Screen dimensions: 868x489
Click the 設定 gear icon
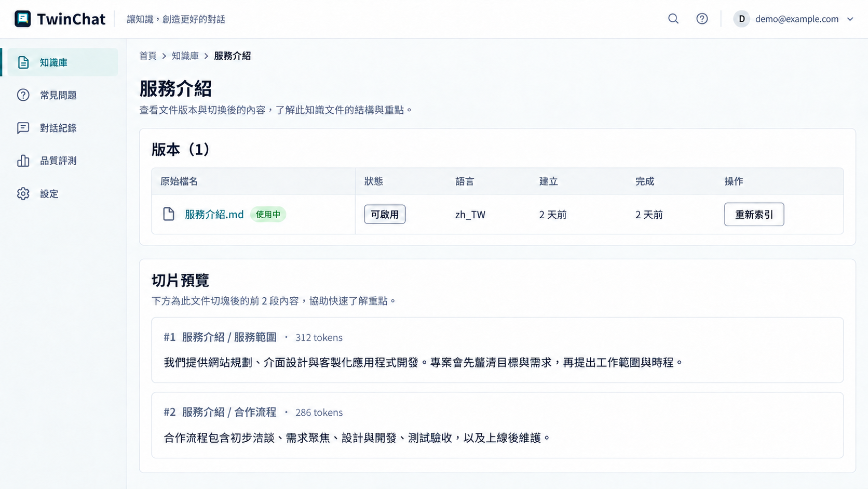[23, 194]
